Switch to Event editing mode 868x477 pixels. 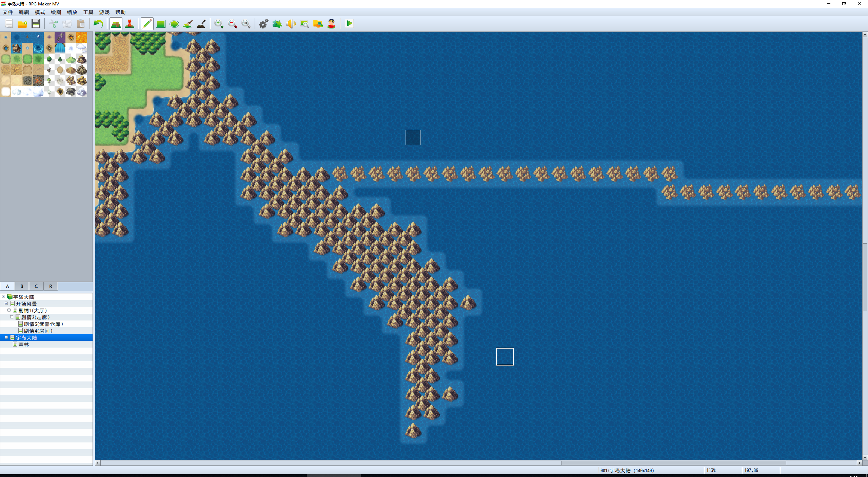pyautogui.click(x=130, y=24)
